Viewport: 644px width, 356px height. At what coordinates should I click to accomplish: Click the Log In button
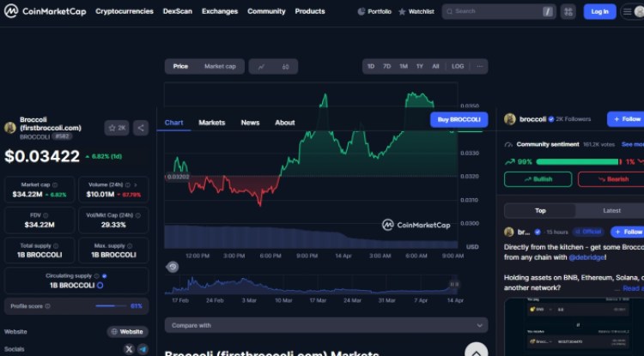click(x=599, y=11)
